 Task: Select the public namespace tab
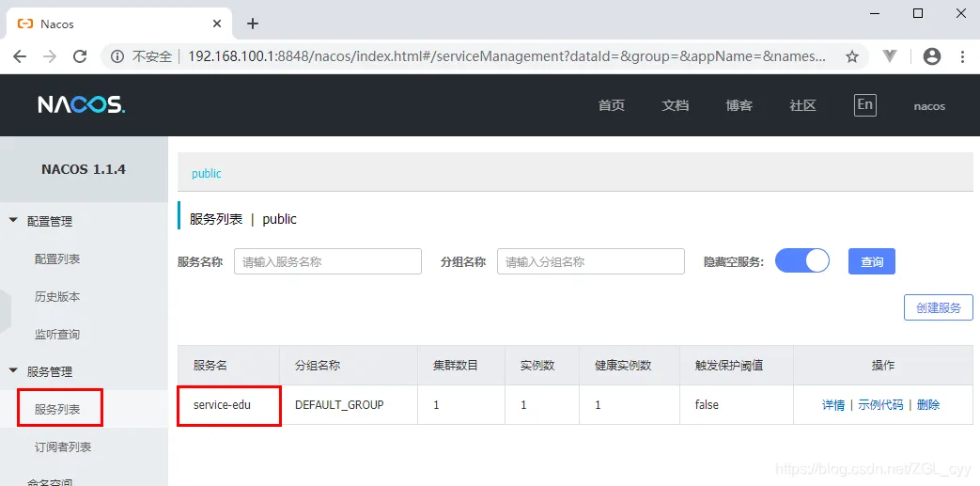207,173
